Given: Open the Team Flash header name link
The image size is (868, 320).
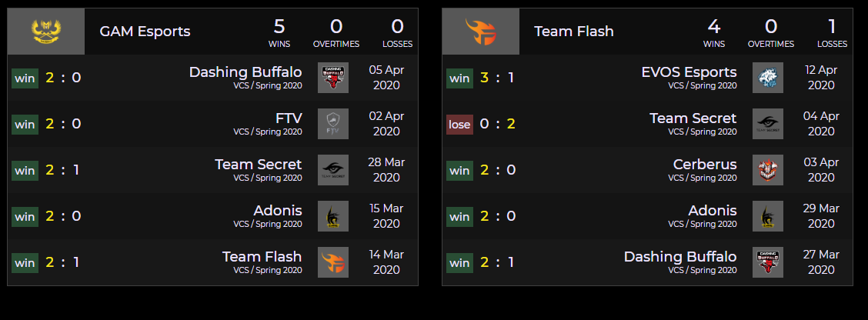Looking at the screenshot, I should 574,32.
